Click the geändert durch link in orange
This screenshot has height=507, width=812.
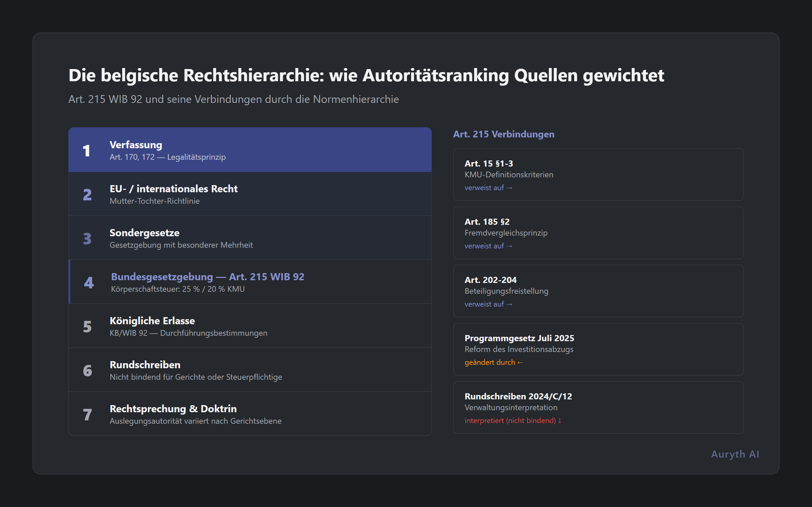coord(494,362)
